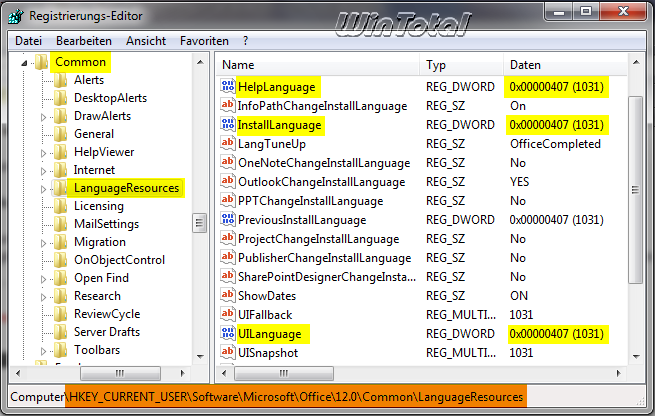
Task: Click the InstallLanguage DWORD icon
Action: point(228,124)
